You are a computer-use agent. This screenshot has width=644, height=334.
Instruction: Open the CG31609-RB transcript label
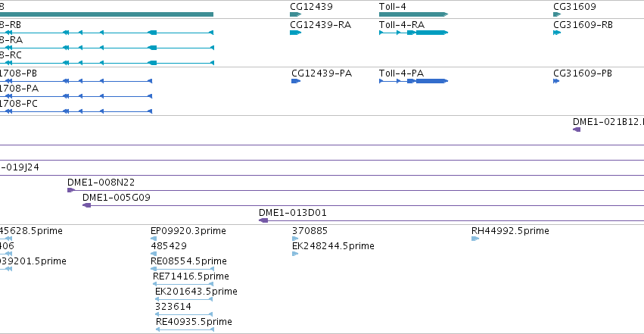pos(583,25)
